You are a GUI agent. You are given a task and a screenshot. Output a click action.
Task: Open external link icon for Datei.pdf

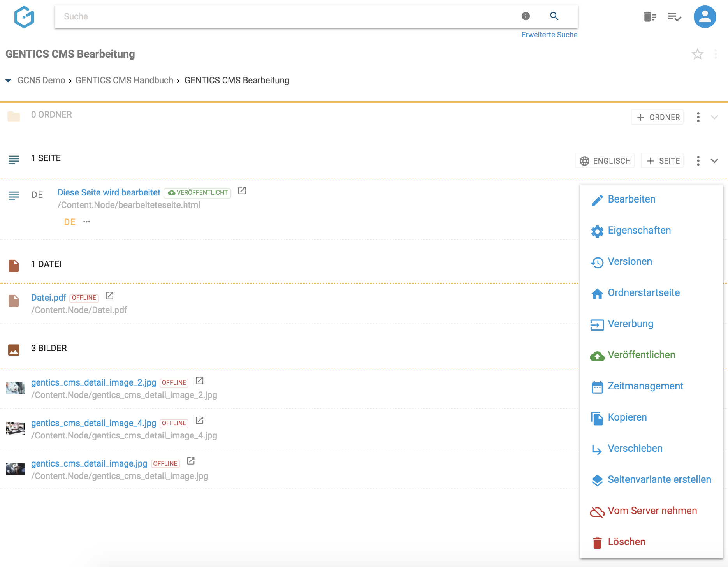click(110, 296)
